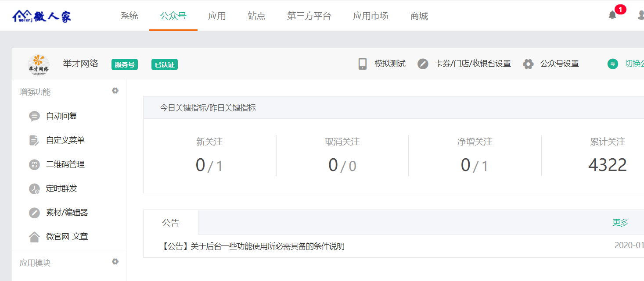Click the 切换公众号 swap icon
Viewport: 644px width, 281px height.
612,64
